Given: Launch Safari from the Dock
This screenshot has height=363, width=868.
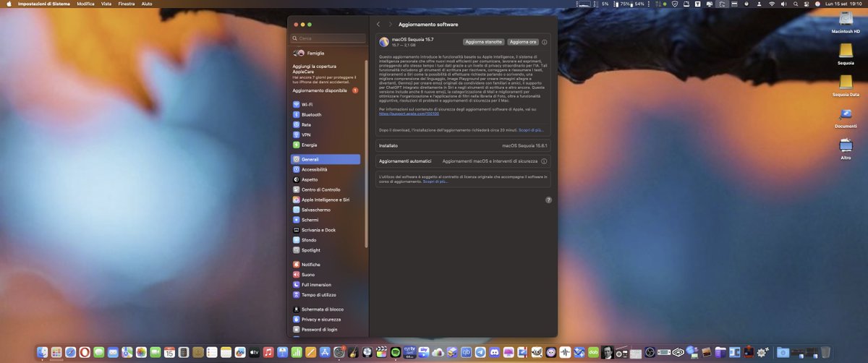Looking at the screenshot, I should pos(70,352).
